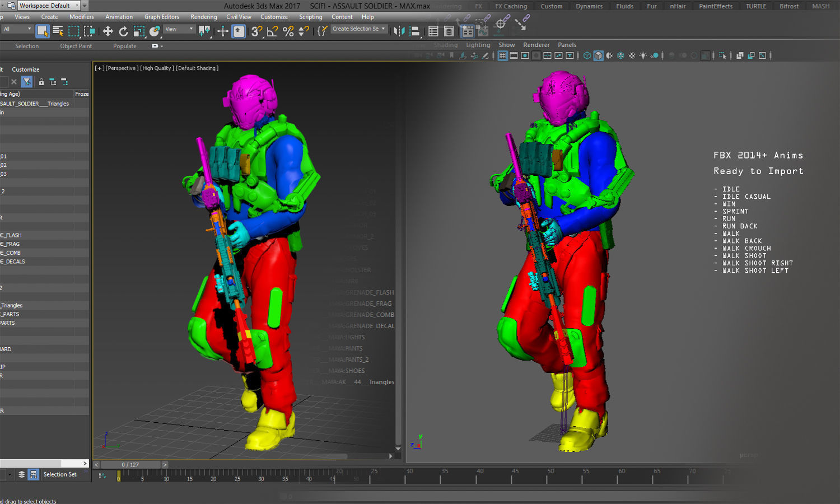
Task: Open the Rendering menu
Action: (204, 17)
